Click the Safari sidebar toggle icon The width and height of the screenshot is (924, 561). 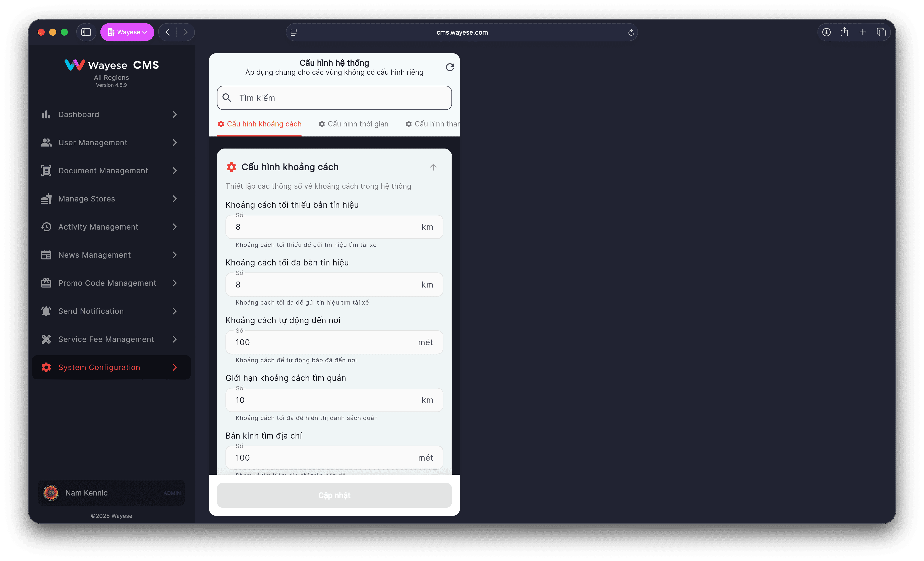pos(86,32)
